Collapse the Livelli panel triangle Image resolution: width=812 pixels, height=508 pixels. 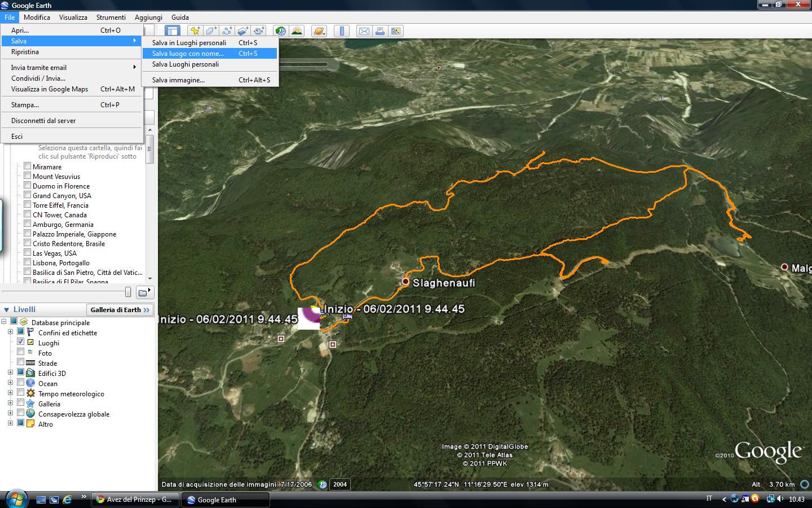click(x=7, y=310)
